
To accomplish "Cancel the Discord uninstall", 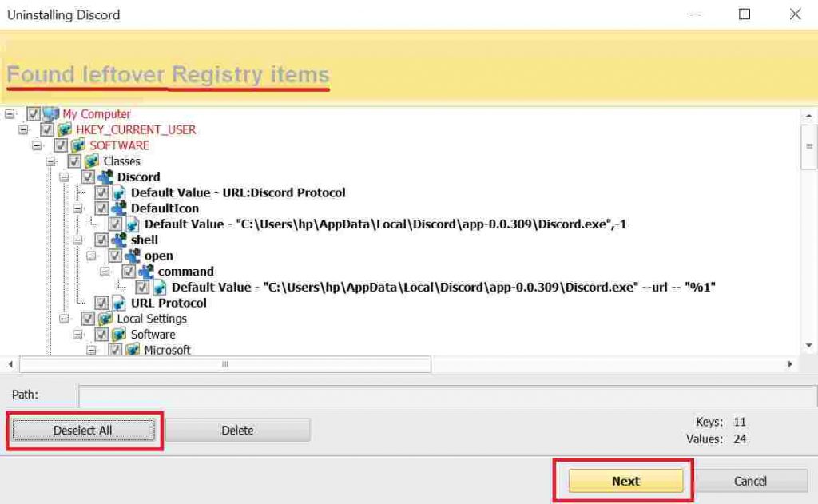I will (x=750, y=481).
